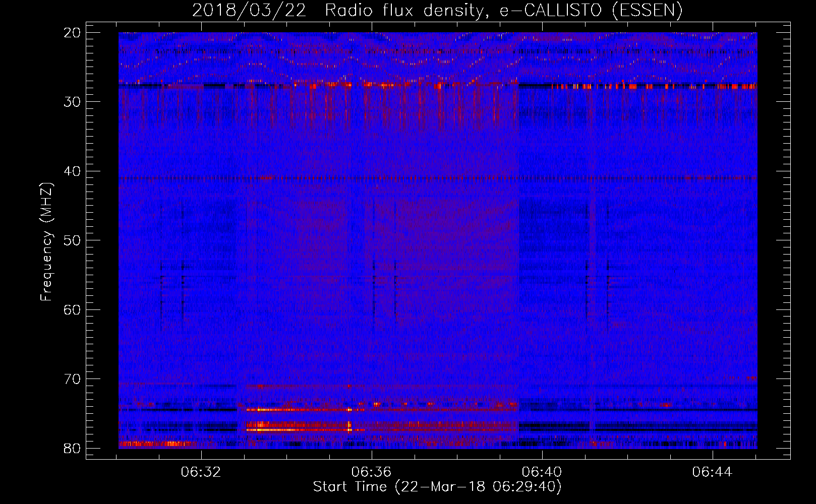Image resolution: width=816 pixels, height=504 pixels.
Task: Click the 30 MHz frequency label
Action: (73, 102)
